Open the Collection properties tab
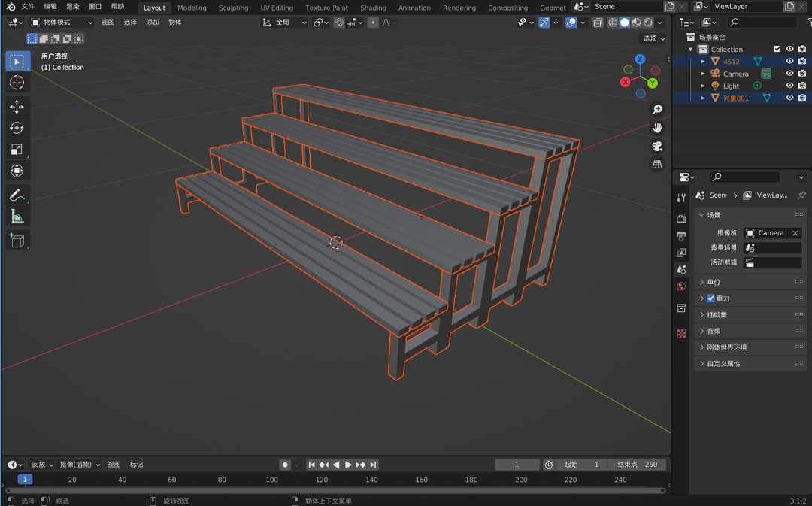This screenshot has width=812, height=506. click(x=681, y=308)
